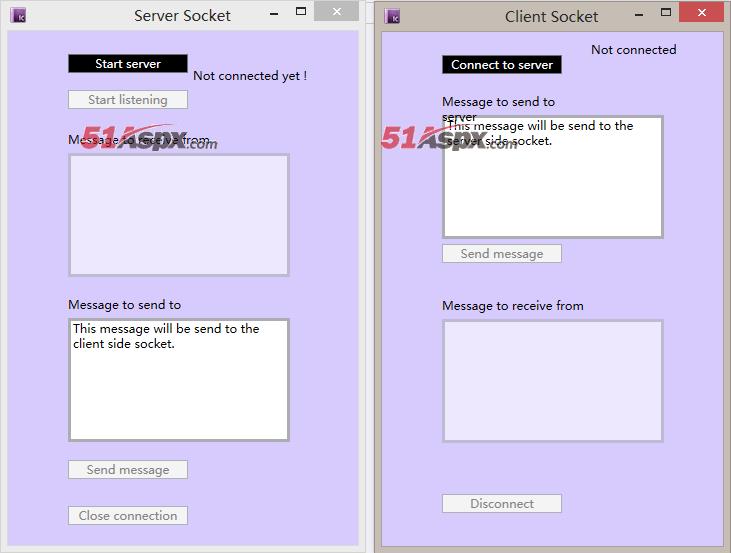
Task: Focus the server's received message box
Action: [179, 215]
